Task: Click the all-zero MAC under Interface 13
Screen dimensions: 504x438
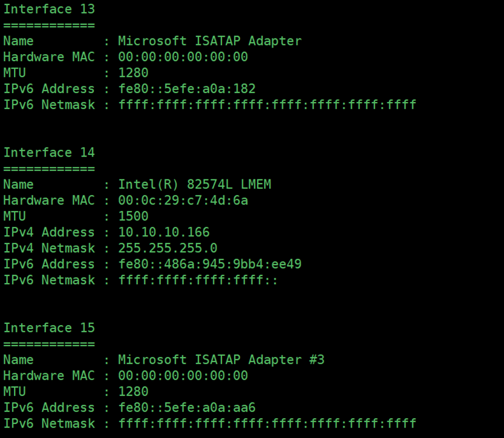Action: click(x=183, y=57)
